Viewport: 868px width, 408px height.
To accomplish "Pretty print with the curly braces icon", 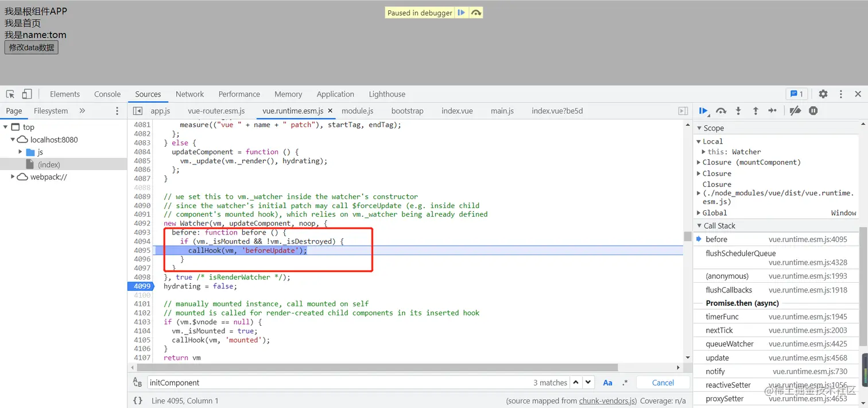I will point(138,401).
